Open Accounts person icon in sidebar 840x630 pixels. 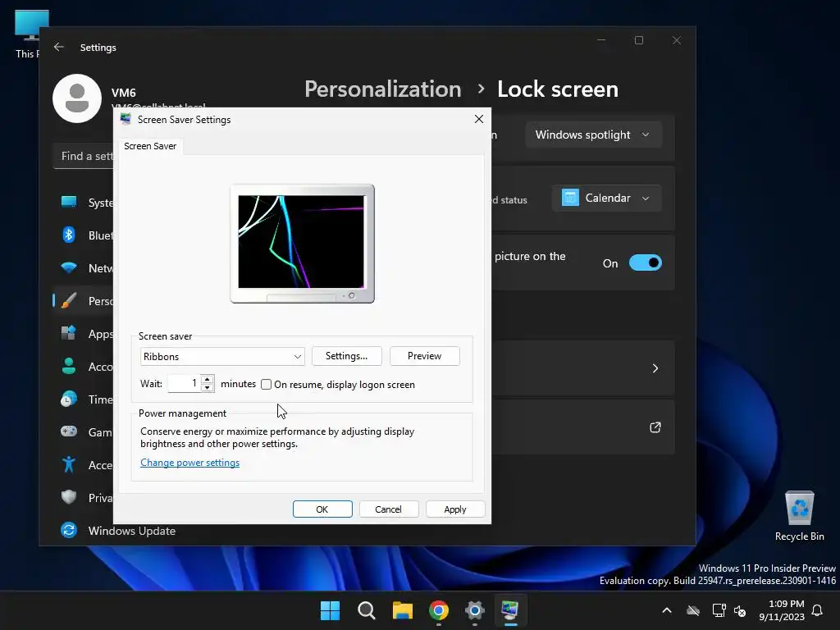pyautogui.click(x=69, y=366)
